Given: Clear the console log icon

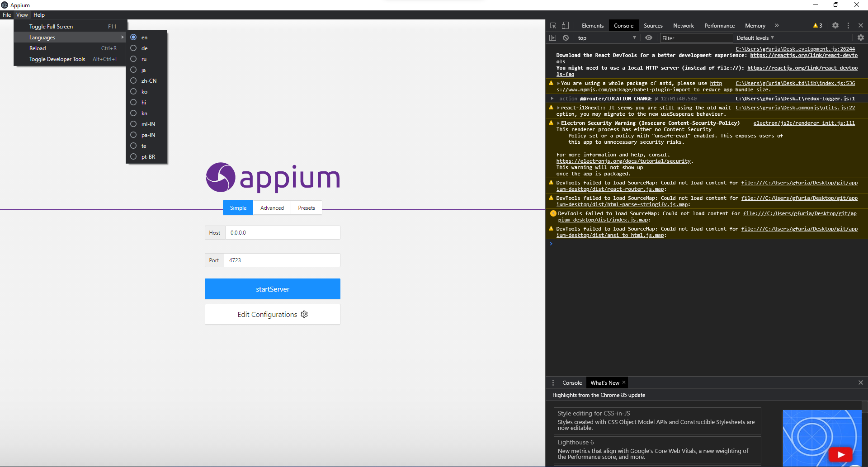Looking at the screenshot, I should 566,38.
